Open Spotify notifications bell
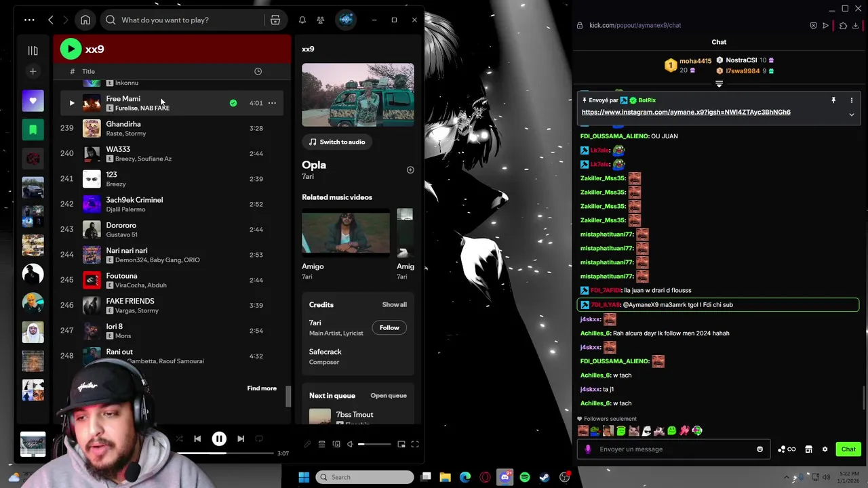 [x=302, y=20]
